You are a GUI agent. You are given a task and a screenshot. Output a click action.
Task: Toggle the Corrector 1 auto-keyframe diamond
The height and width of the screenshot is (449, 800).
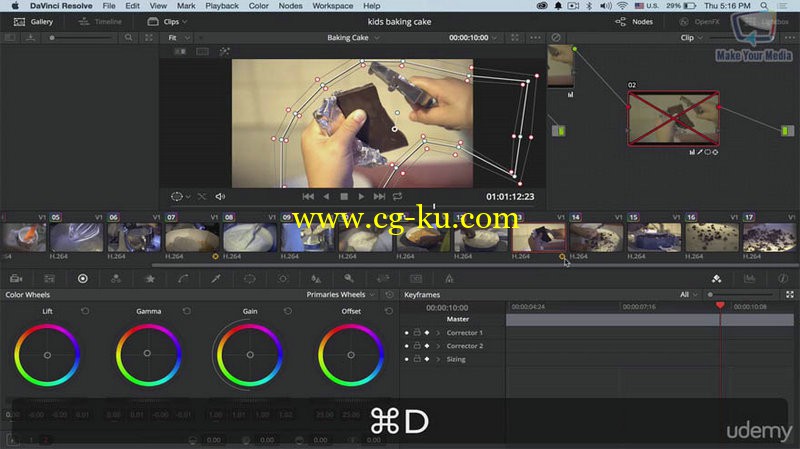tap(427, 333)
